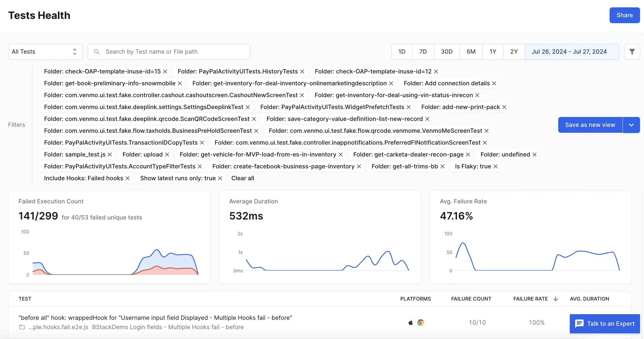Select the 7D time range tab

coord(423,52)
